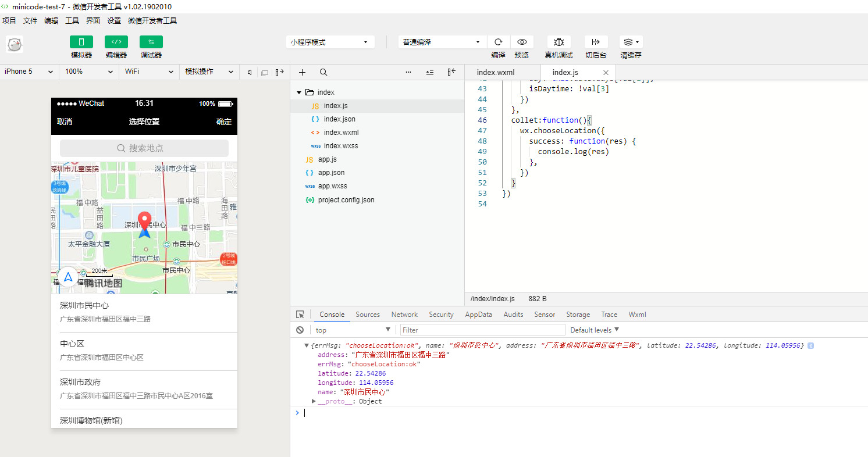The width and height of the screenshot is (868, 457).
Task: Open the iPhone 5 device dropdown
Action: (x=29, y=72)
